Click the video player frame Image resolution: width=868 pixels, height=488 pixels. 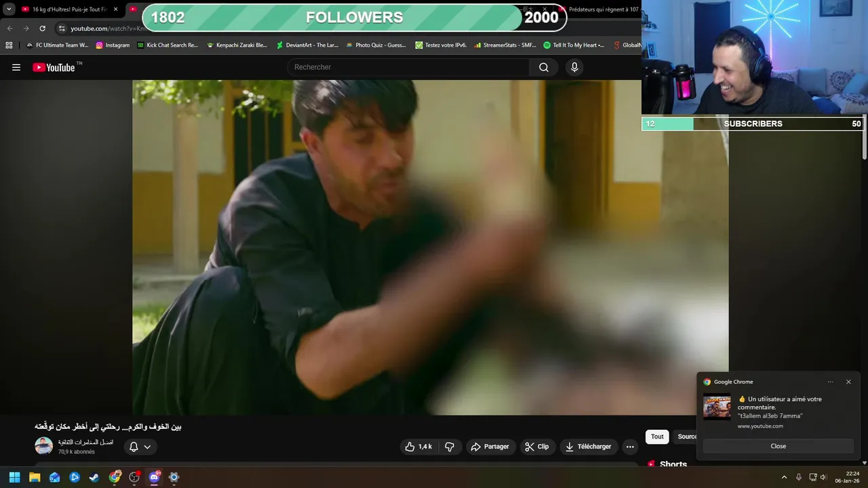tap(431, 247)
